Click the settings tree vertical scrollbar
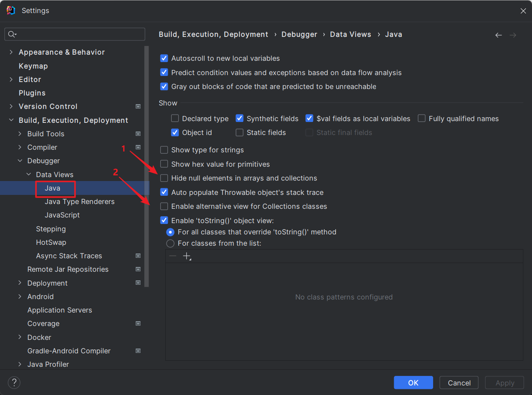This screenshot has height=395, width=532. coord(147,165)
